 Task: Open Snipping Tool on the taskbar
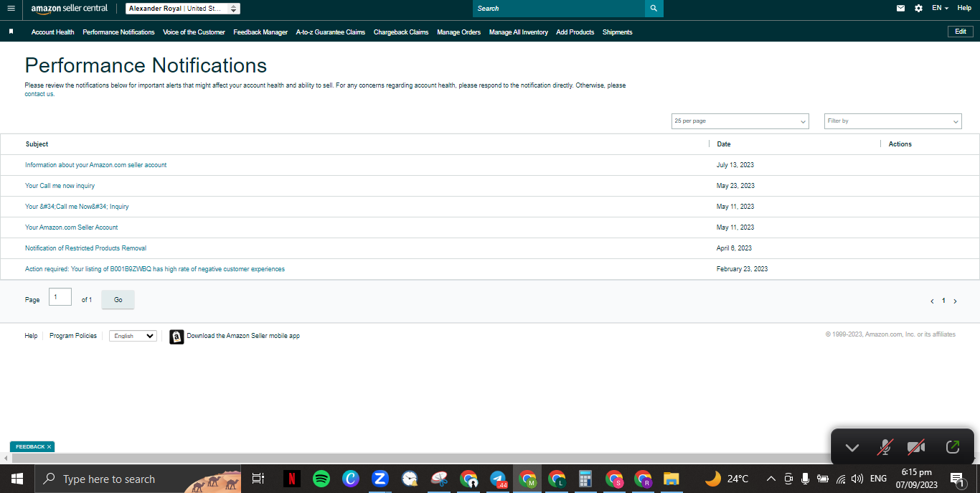439,479
